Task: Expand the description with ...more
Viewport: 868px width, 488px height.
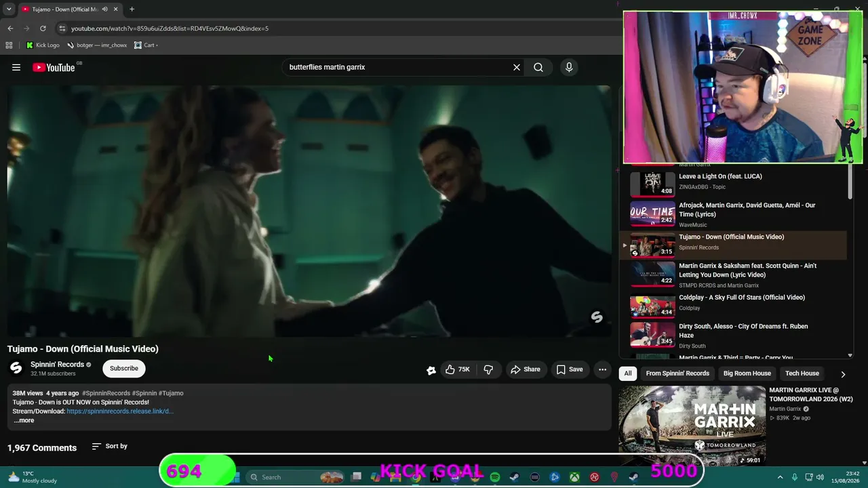Action: pos(24,420)
